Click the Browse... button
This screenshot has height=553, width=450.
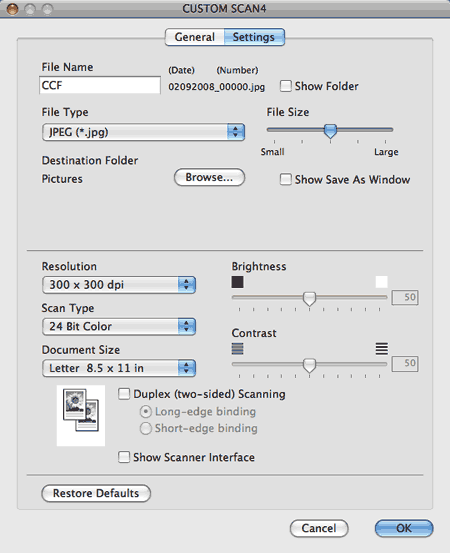click(x=209, y=177)
